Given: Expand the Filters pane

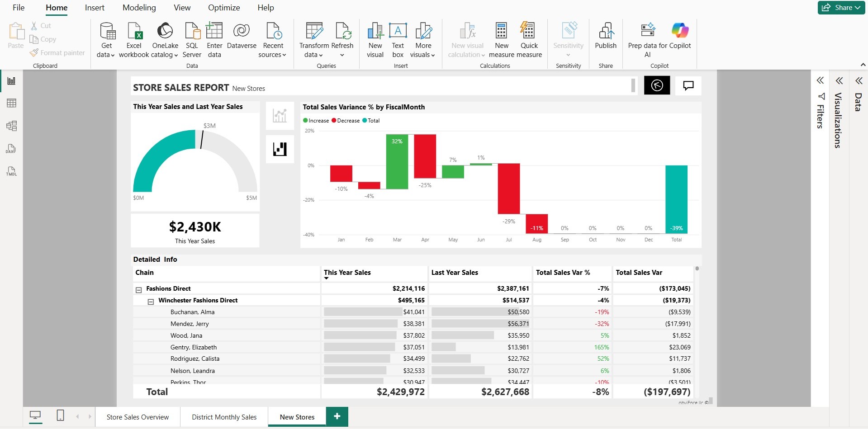Looking at the screenshot, I should (820, 81).
